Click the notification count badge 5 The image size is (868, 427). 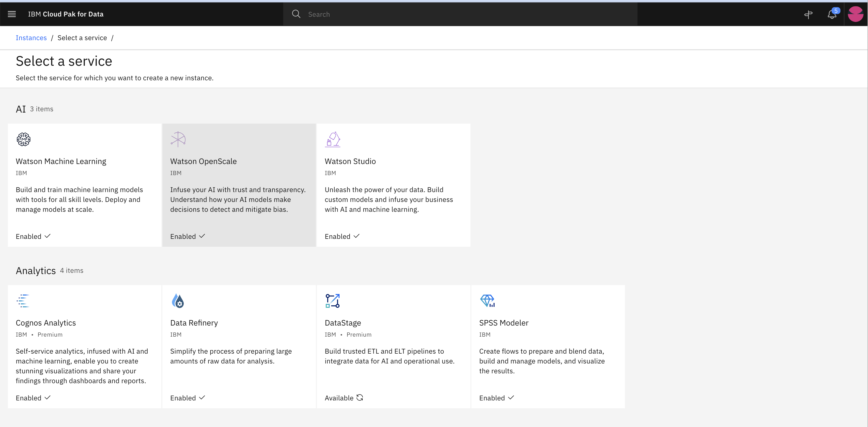[x=836, y=11]
